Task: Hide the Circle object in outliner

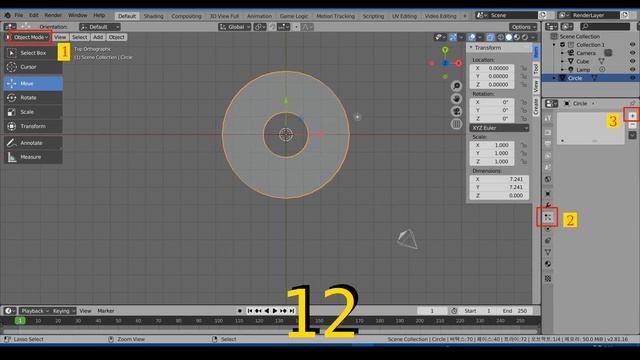Action: 632,78
